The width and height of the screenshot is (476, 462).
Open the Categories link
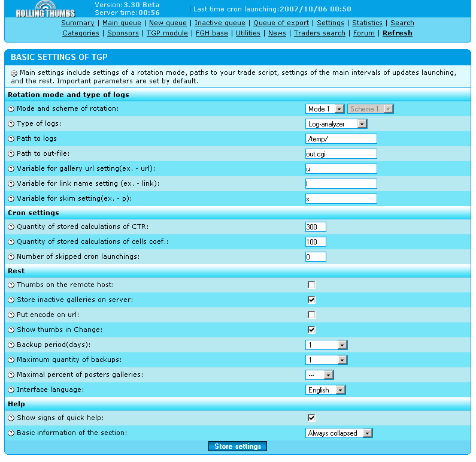[x=81, y=33]
